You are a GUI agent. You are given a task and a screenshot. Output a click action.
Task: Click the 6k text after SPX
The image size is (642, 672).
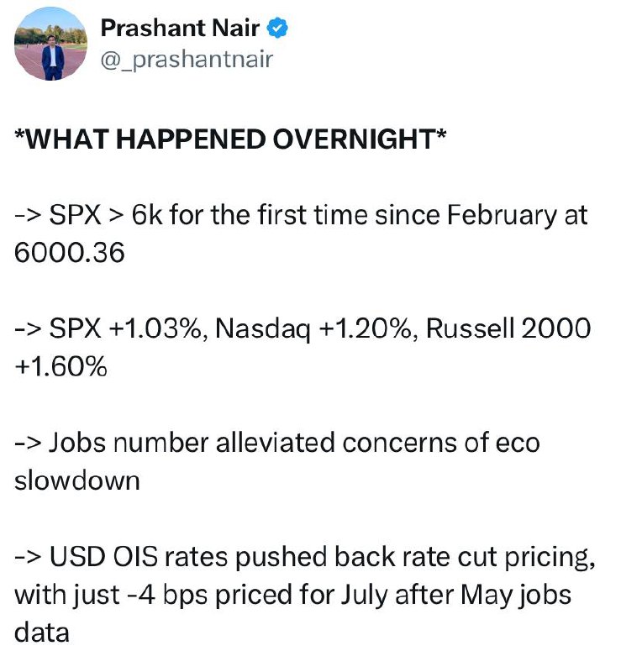(147, 215)
